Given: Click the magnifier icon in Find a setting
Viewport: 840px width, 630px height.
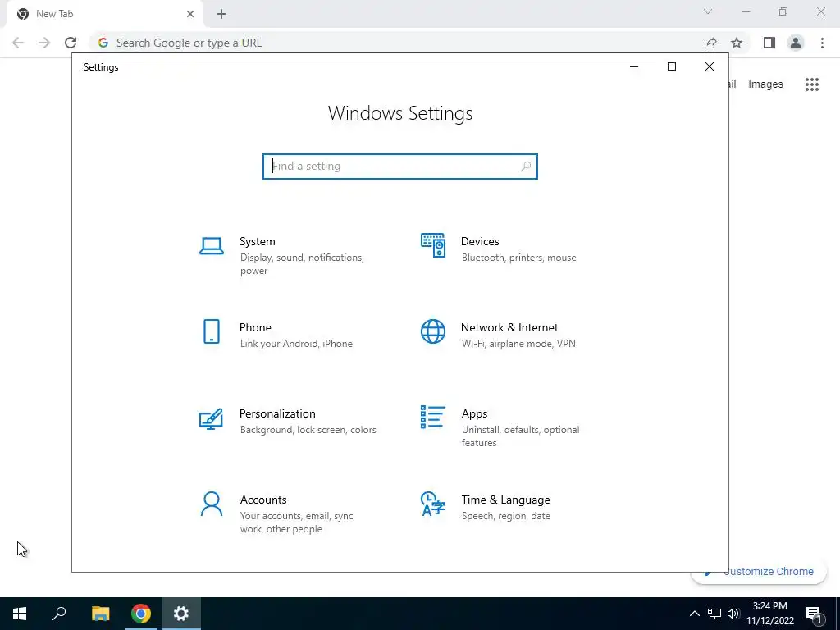Looking at the screenshot, I should [x=526, y=167].
